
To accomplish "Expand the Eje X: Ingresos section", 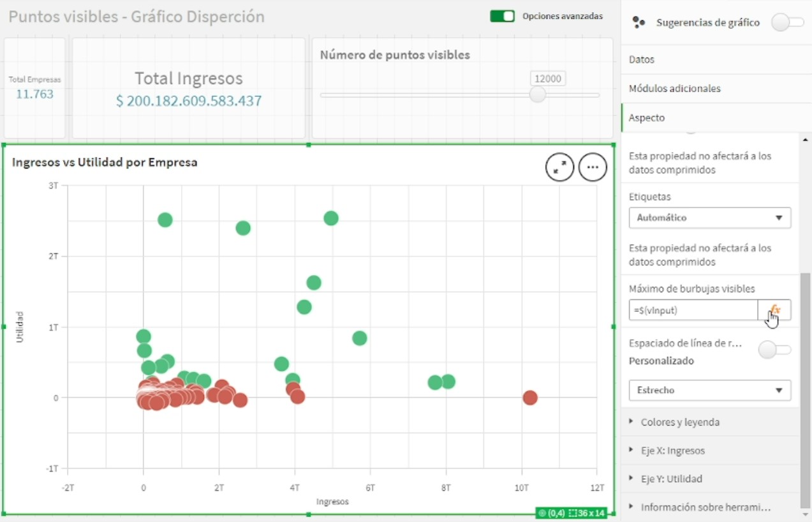I will 671,450.
